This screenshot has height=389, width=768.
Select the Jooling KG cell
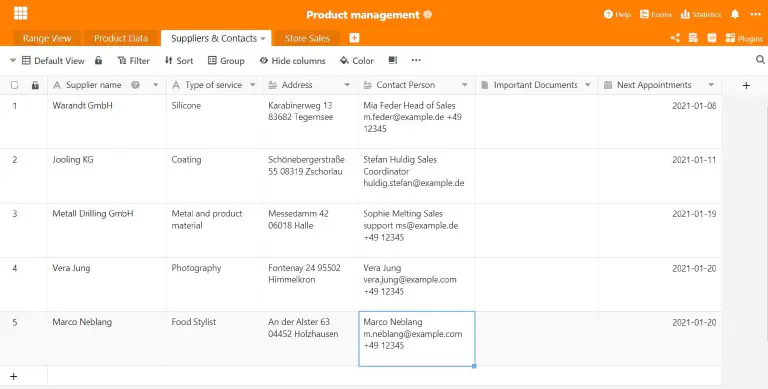107,176
